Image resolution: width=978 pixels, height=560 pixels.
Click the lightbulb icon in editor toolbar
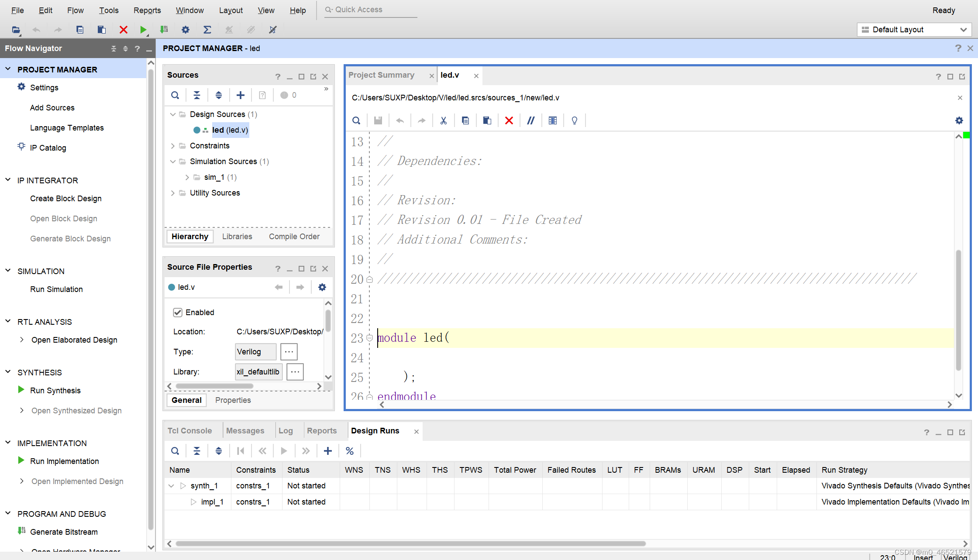574,120
